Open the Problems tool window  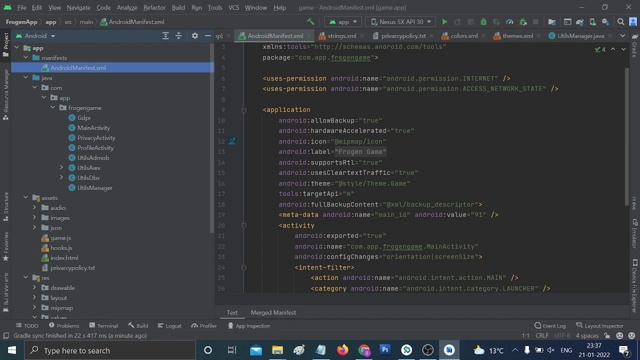[x=64, y=326]
